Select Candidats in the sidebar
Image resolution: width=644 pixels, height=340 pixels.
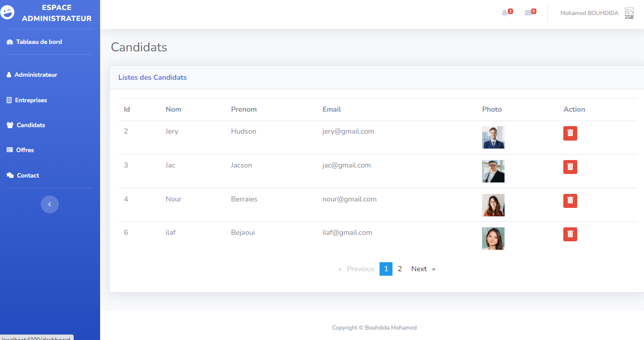point(30,125)
